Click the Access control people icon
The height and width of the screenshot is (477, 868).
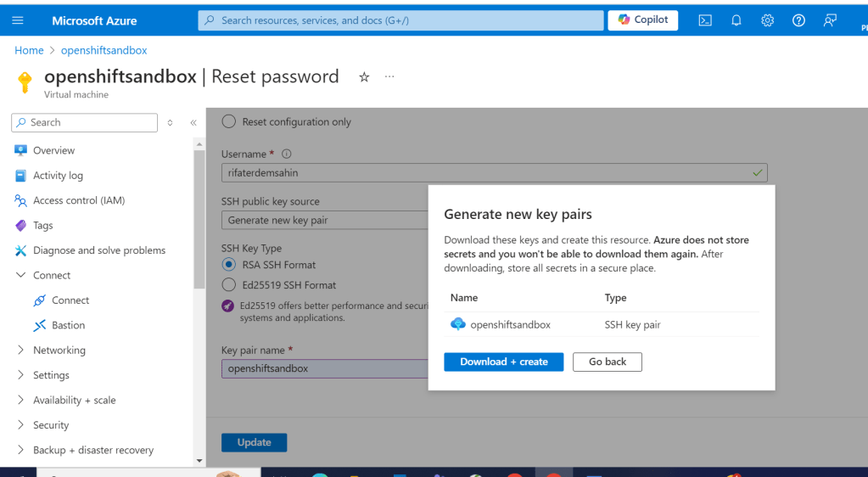(20, 200)
